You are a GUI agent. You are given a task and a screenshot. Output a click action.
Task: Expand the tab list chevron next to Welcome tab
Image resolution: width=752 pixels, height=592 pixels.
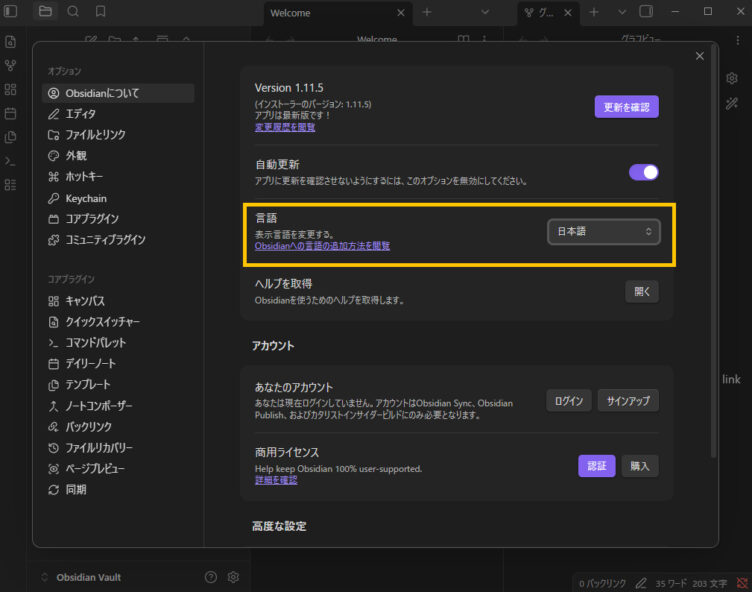point(485,12)
